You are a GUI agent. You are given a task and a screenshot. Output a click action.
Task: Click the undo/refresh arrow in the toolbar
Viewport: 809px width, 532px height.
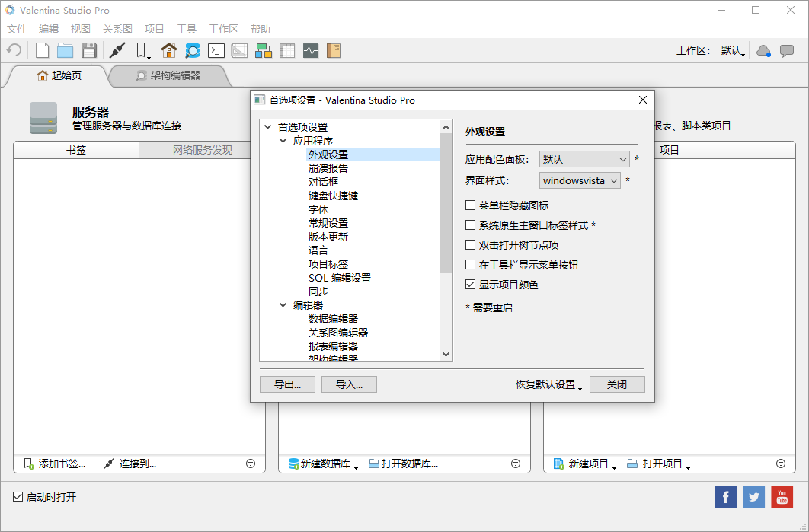14,50
